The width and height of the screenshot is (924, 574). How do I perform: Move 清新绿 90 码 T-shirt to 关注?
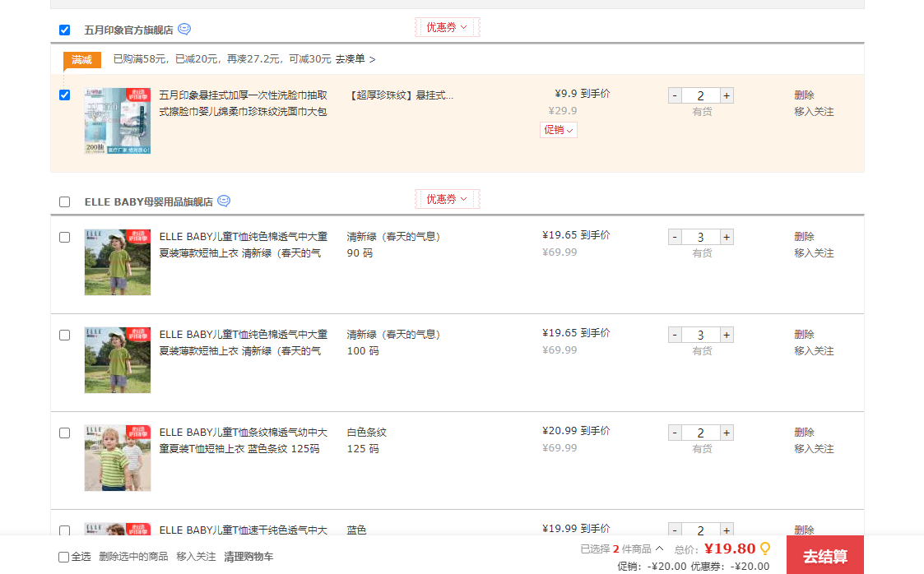click(x=814, y=252)
